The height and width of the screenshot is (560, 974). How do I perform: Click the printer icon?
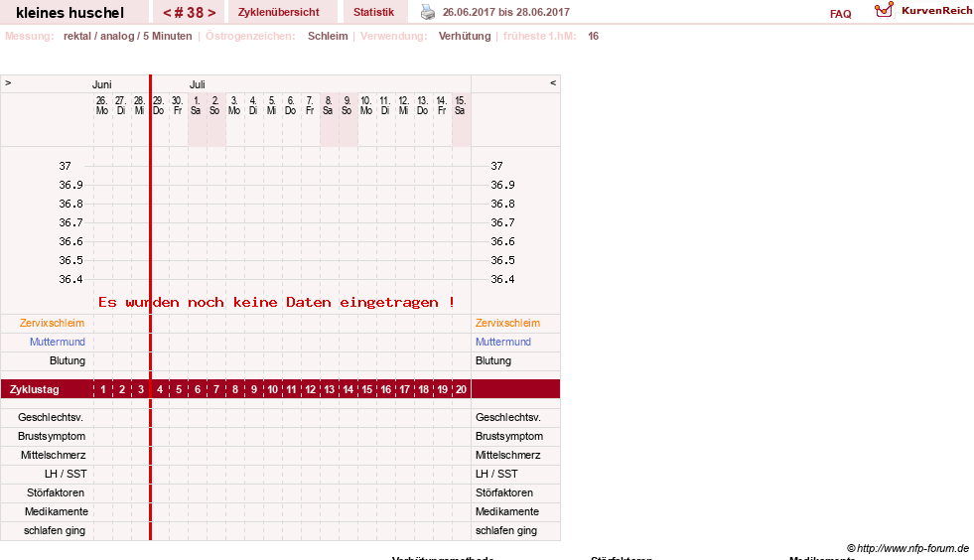point(427,12)
